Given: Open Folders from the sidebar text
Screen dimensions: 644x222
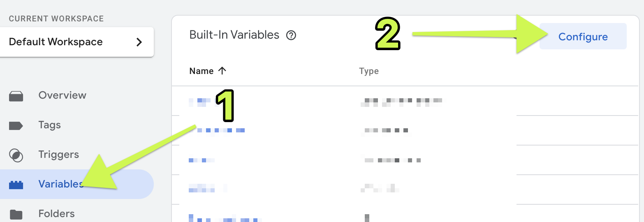Looking at the screenshot, I should [x=56, y=214].
